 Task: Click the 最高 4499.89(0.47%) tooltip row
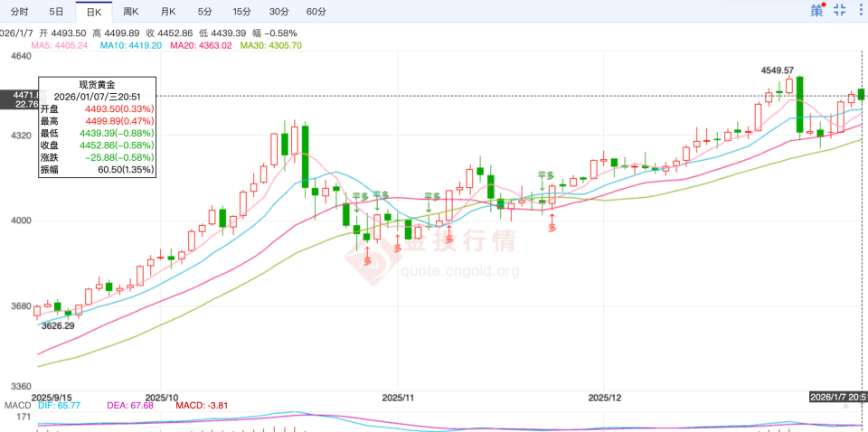click(97, 120)
